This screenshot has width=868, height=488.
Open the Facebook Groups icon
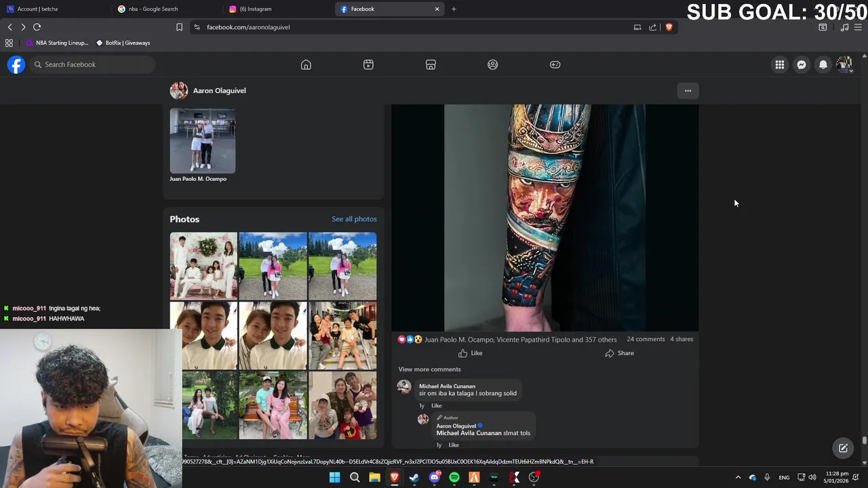coord(493,64)
